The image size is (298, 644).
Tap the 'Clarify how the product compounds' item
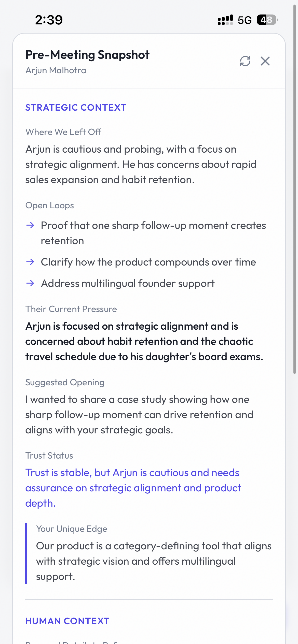click(x=148, y=262)
